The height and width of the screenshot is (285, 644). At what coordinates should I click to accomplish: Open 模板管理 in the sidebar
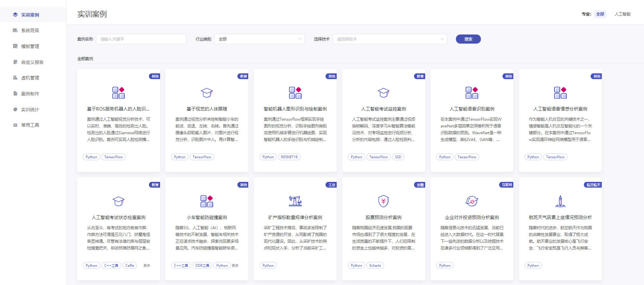point(30,46)
